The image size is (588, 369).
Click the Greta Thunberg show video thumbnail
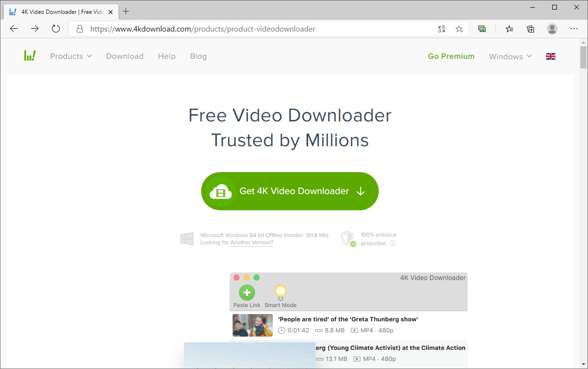coord(253,326)
